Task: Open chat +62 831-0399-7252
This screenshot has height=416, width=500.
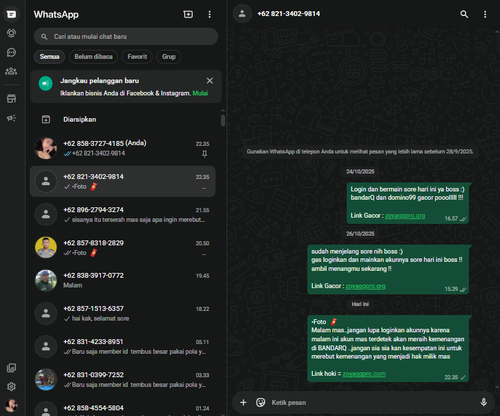Action: coord(123,380)
